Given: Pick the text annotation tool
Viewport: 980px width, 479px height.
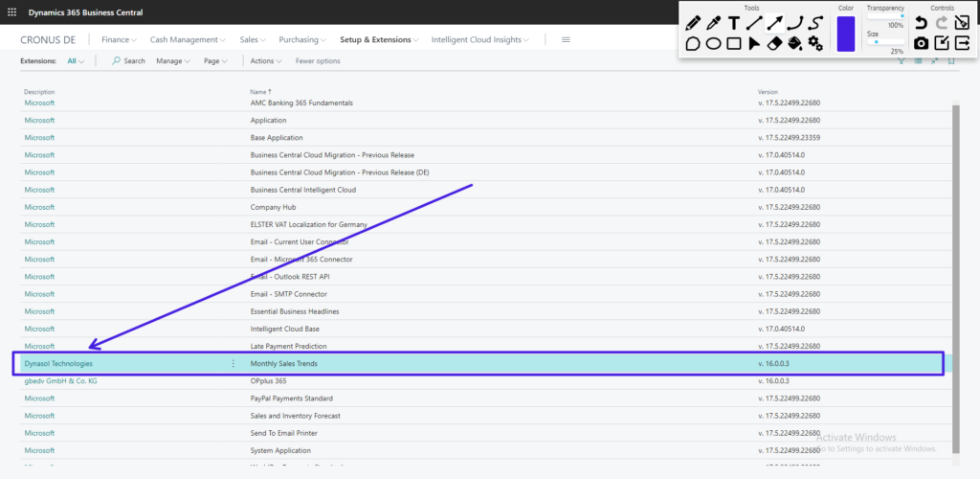Looking at the screenshot, I should [733, 23].
